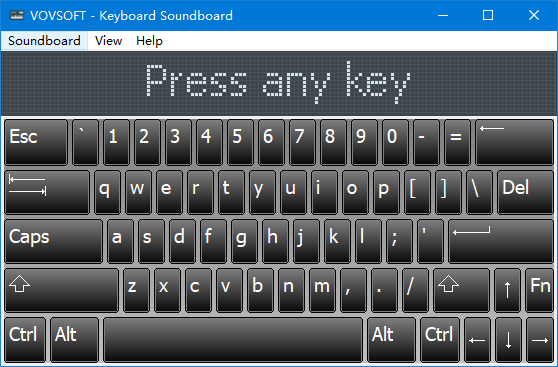This screenshot has height=367, width=558.
Task: Click the semicolon key
Action: (x=399, y=241)
